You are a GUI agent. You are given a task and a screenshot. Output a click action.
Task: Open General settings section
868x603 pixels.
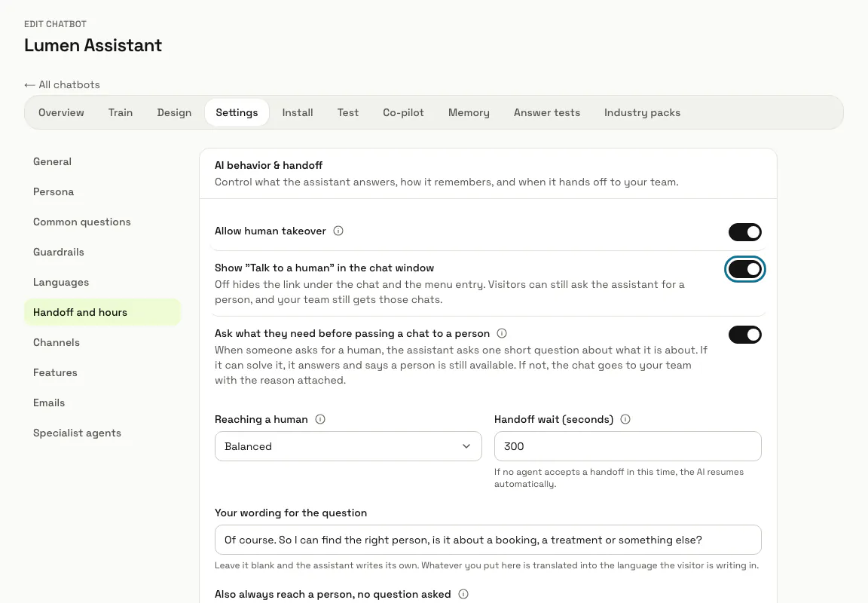tap(102, 162)
